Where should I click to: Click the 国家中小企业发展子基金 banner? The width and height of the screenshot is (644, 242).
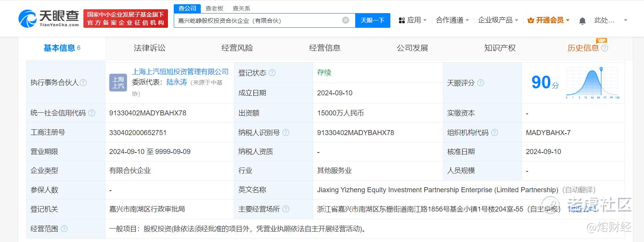pos(125,19)
